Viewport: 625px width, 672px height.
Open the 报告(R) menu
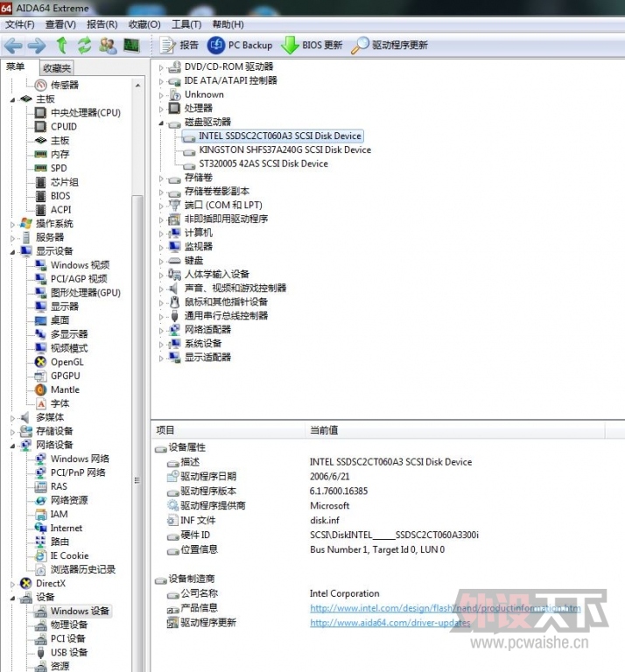click(102, 24)
